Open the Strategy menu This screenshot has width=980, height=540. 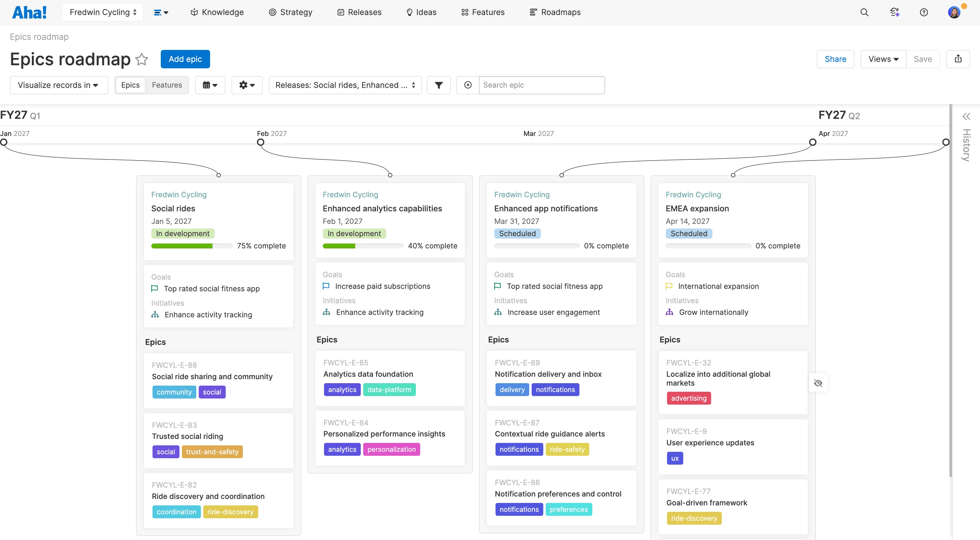[290, 12]
